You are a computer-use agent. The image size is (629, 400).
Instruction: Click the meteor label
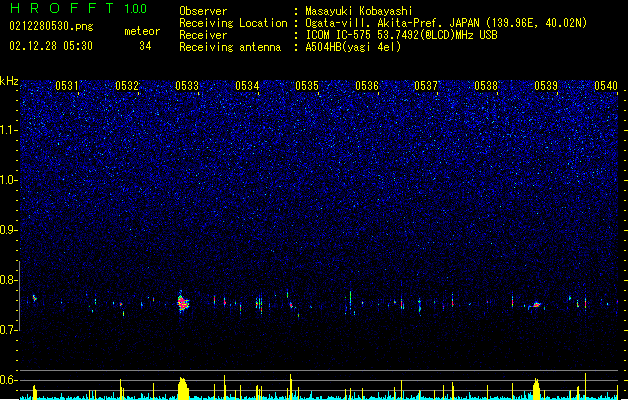pyautogui.click(x=142, y=31)
